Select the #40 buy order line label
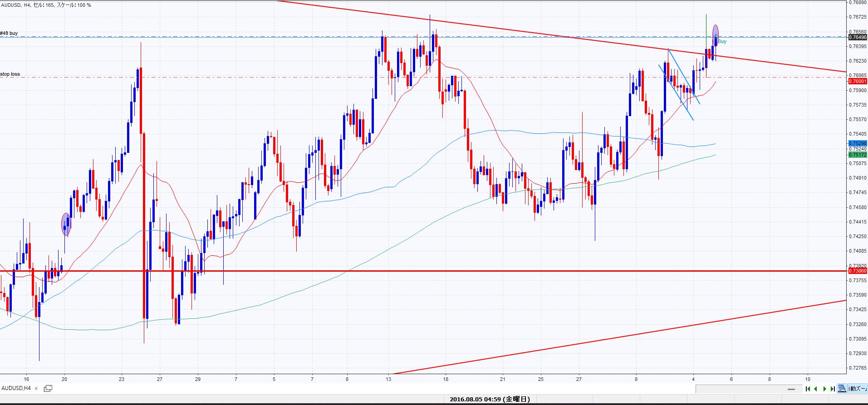Screen dimensions: 868x405 coord(9,33)
